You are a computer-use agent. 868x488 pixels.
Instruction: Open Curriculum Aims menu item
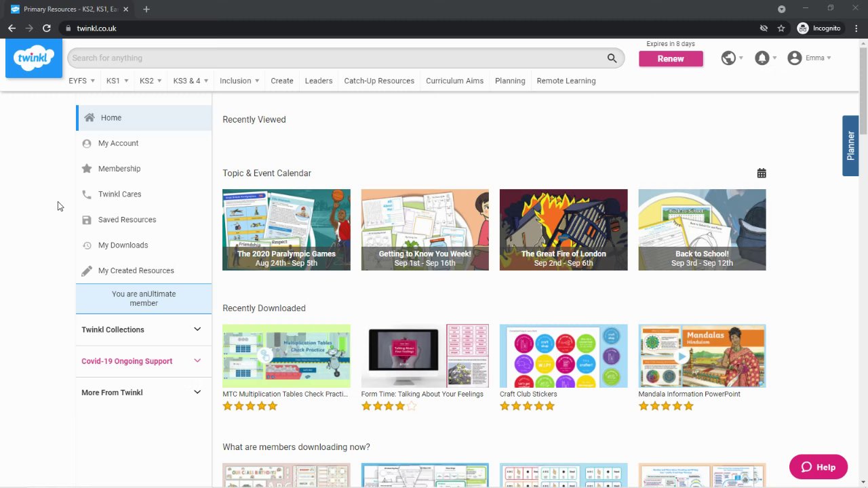(454, 81)
